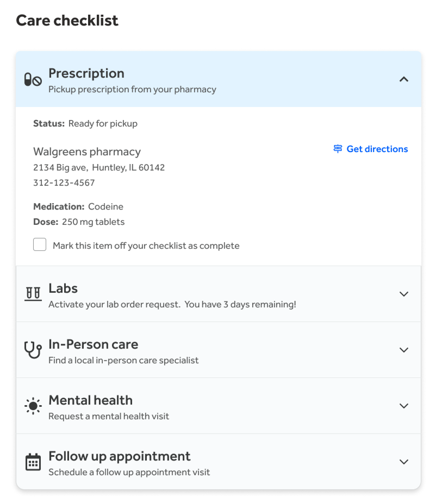
Task: Click the Labs section header
Action: click(63, 288)
